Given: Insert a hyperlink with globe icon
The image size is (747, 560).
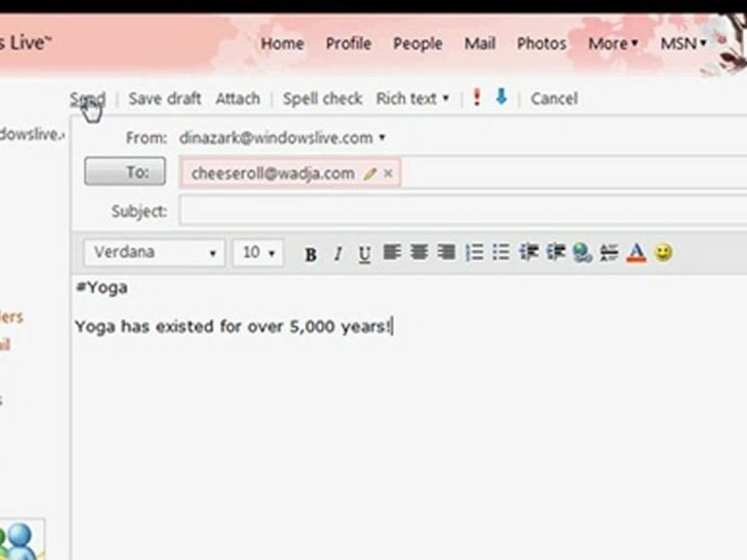Looking at the screenshot, I should tap(582, 253).
